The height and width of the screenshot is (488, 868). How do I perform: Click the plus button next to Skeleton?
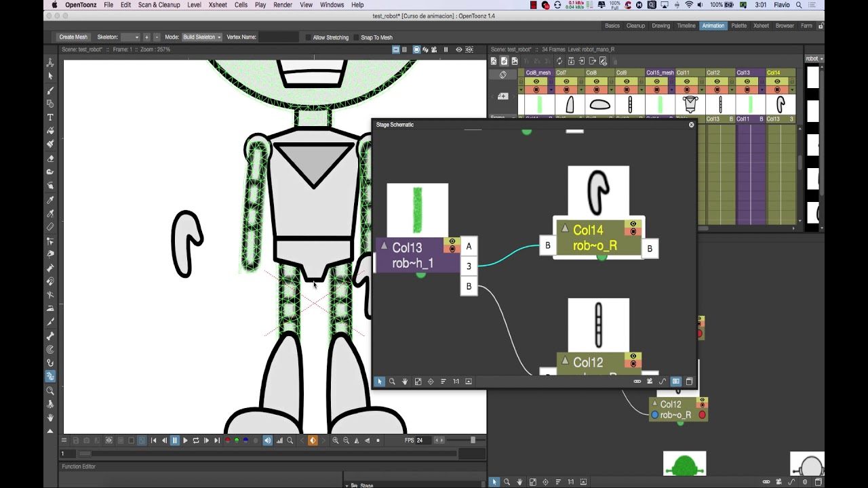click(146, 37)
